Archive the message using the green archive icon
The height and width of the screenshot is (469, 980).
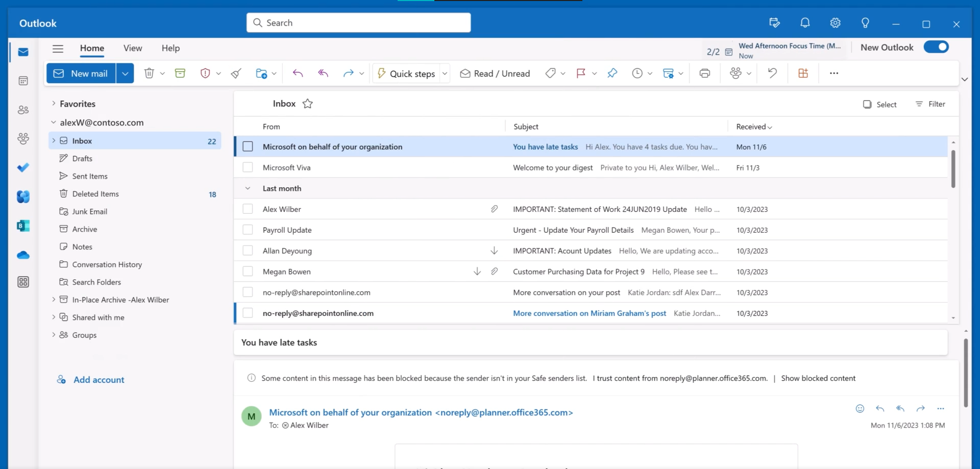pos(180,73)
